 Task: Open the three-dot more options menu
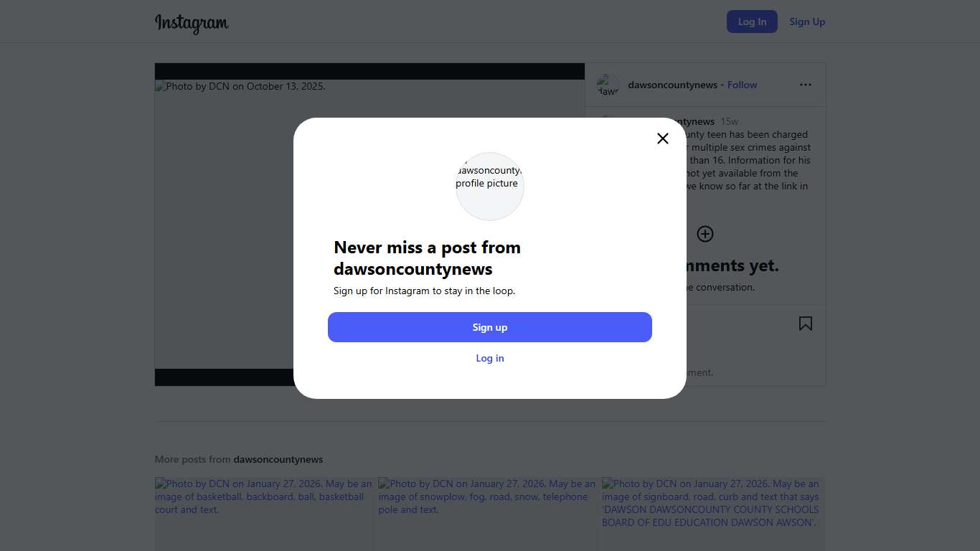pos(806,85)
